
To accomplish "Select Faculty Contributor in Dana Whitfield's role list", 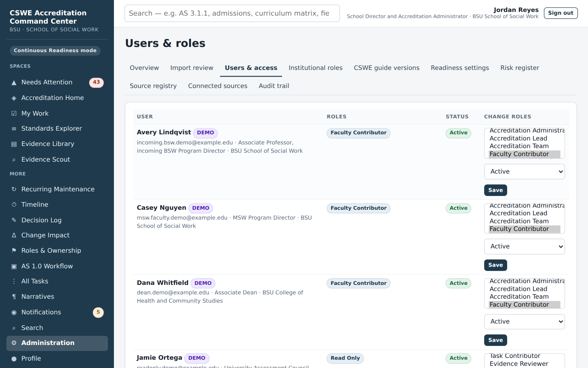I will pos(524,305).
